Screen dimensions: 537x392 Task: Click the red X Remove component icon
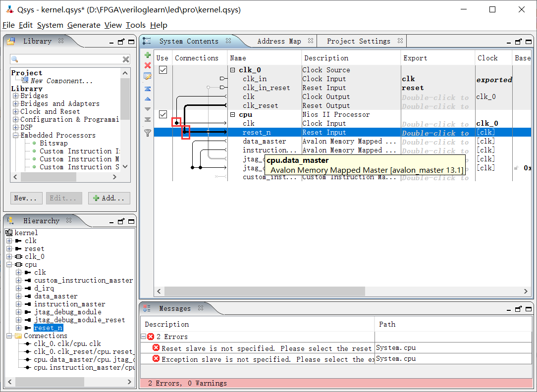pos(148,65)
